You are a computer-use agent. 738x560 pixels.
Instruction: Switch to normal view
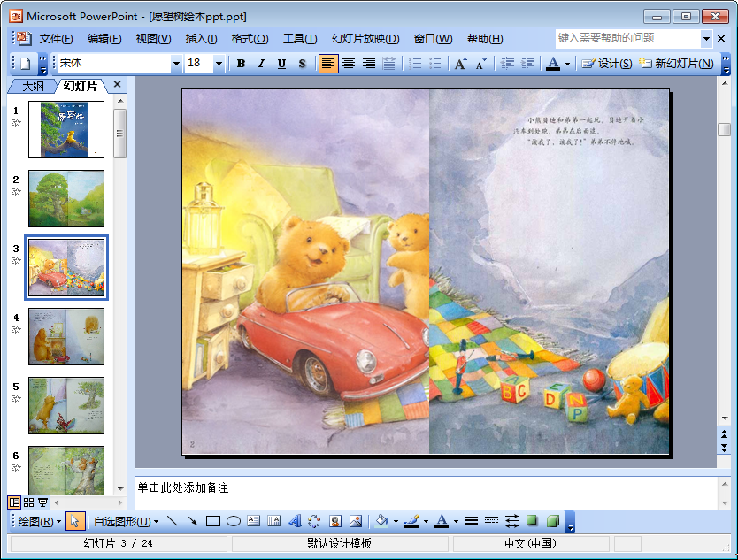coord(14,502)
